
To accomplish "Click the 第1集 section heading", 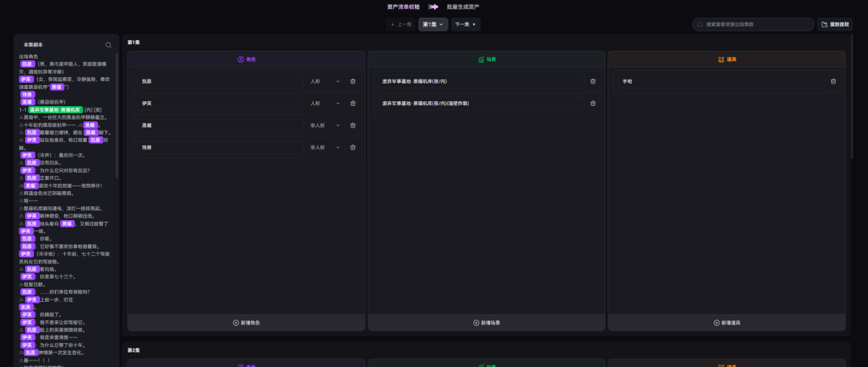I will point(133,43).
